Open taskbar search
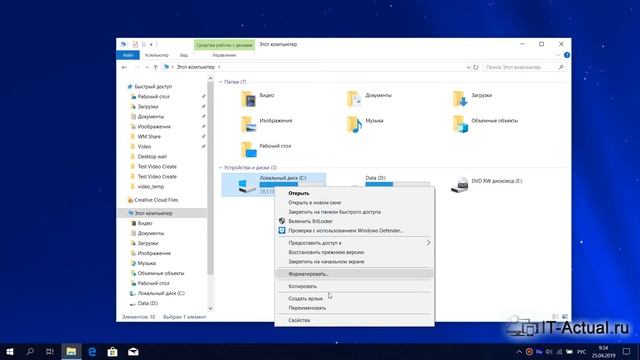 30,351
